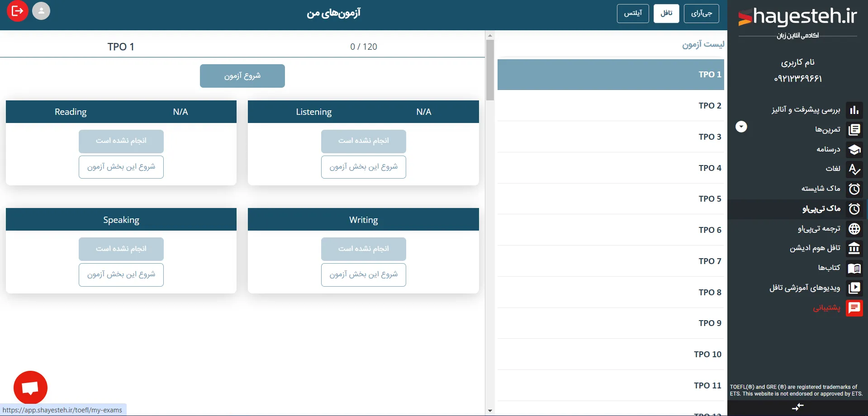Select TPO 3 in exam list

[x=611, y=137]
